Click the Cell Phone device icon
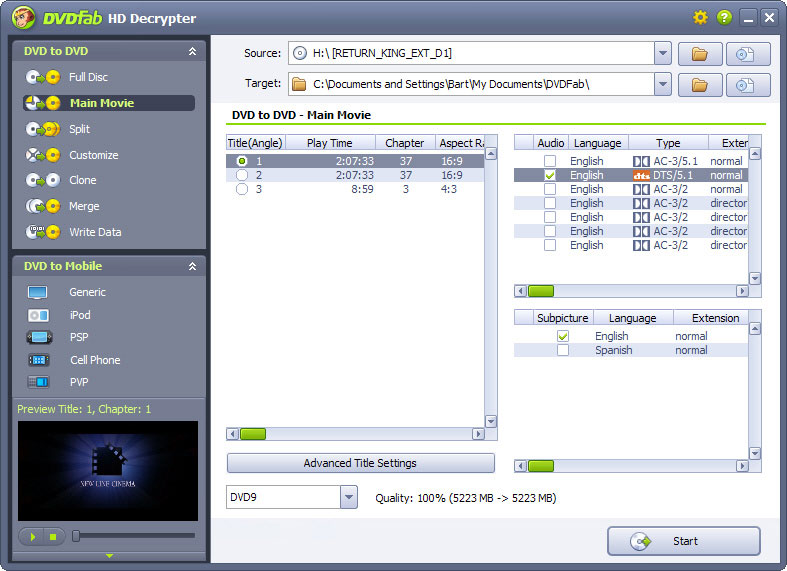The width and height of the screenshot is (787, 571). [x=39, y=360]
